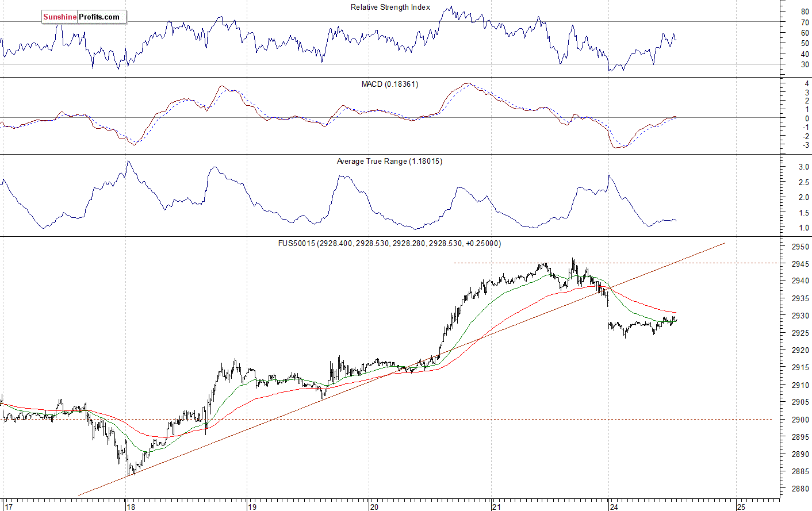Click the Average True Range (1.18015) label
This screenshot has width=812, height=511.
[x=389, y=162]
